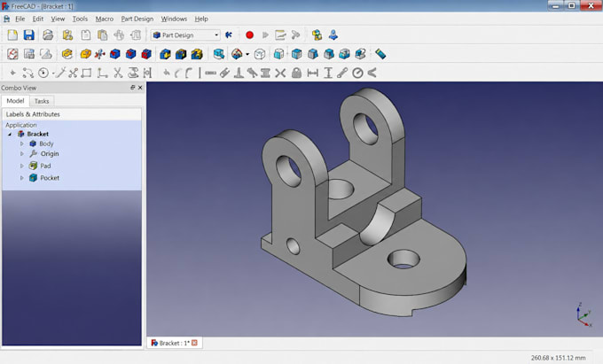Select Origin in the model tree
Viewport: 603px width, 364px height.
(x=50, y=153)
